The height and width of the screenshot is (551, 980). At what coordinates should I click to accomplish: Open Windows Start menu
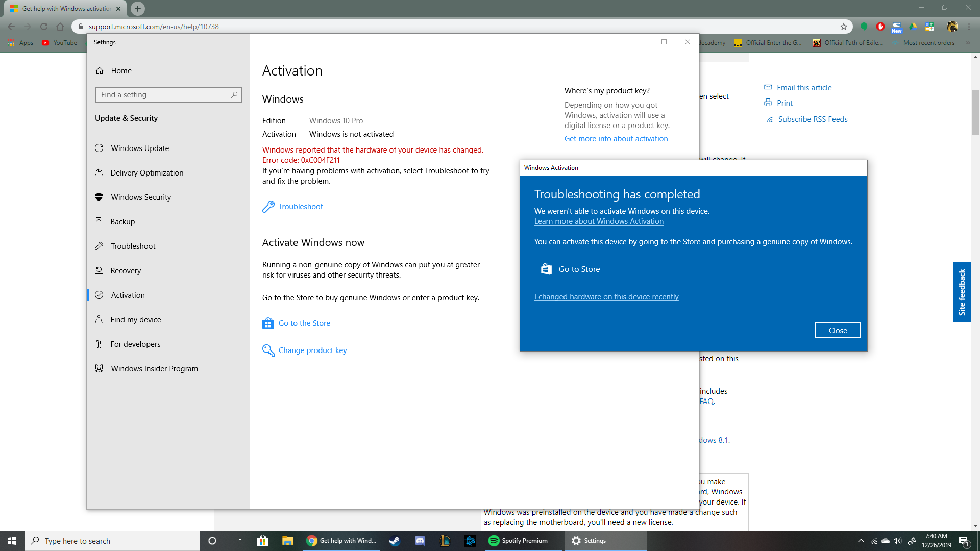pos(12,541)
